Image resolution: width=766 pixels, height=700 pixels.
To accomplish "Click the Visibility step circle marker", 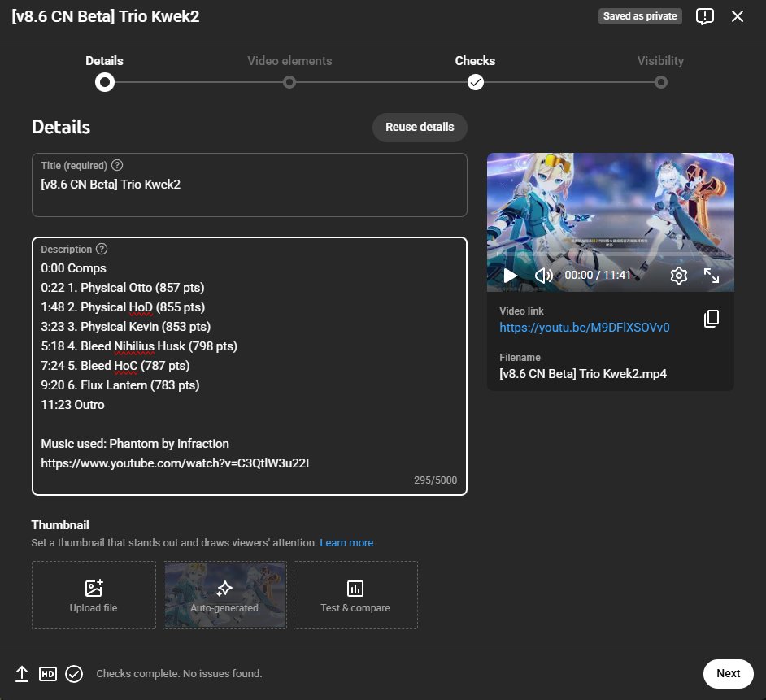I will 660,82.
